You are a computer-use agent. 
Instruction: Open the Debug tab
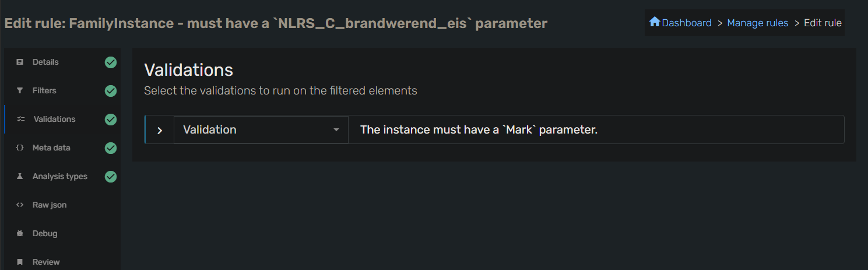coord(45,234)
